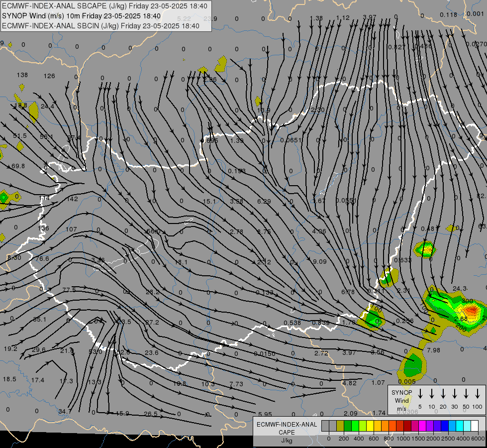Click the map value '7.98'
Screen dimensions: 487x448
click(434, 350)
